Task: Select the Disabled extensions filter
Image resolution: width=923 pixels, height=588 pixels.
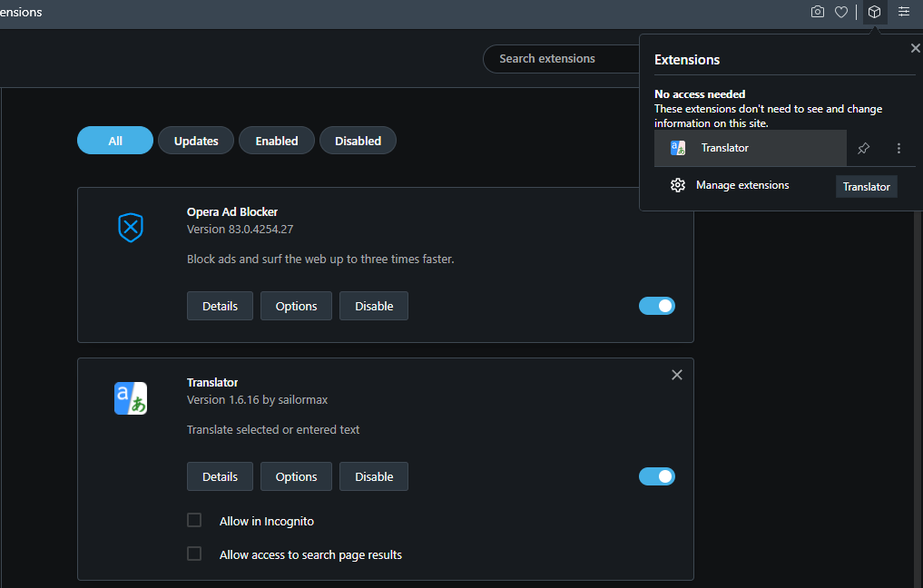Action: coord(358,140)
